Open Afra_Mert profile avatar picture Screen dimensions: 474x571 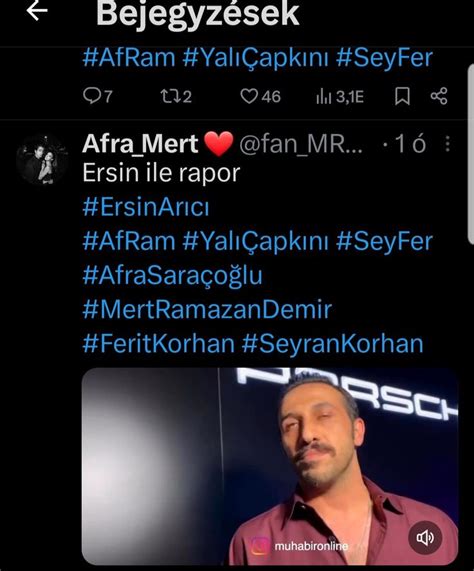point(42,160)
